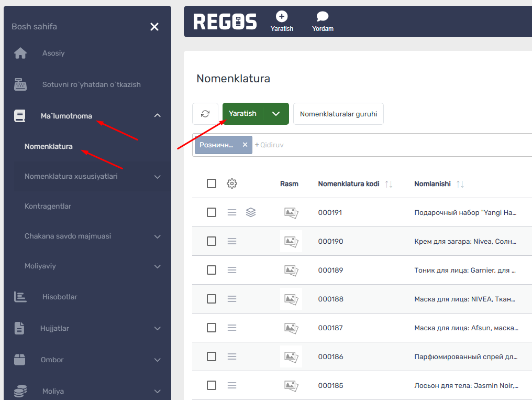Click the layers icon on row 000191
Image resolution: width=532 pixels, height=400 pixels.
point(251,212)
